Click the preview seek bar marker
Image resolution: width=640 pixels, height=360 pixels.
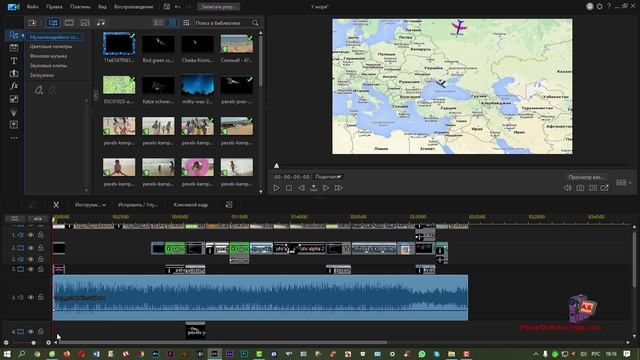click(x=276, y=165)
